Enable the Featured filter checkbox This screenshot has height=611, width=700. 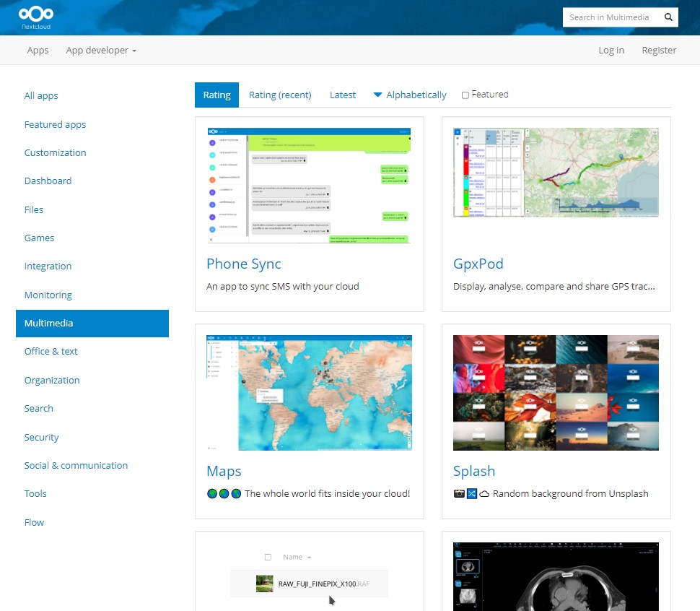tap(465, 95)
